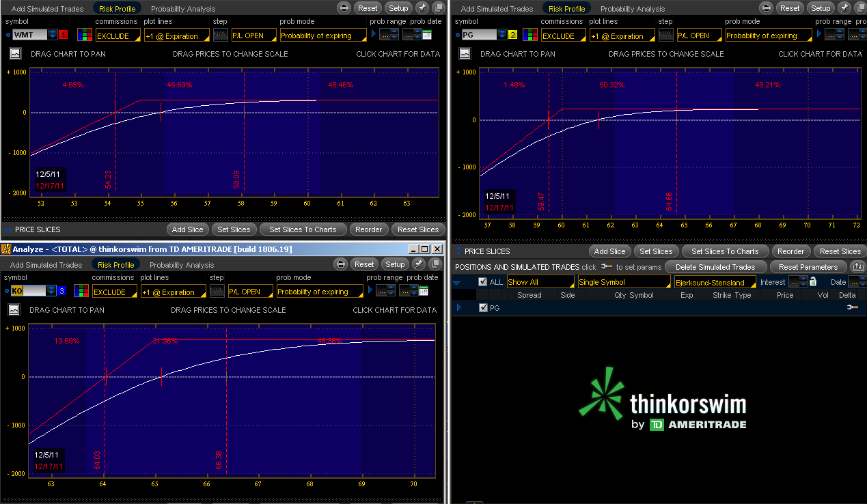Select Risk Profile tab in KO window
Viewport: 867px width, 504px height.
click(115, 265)
